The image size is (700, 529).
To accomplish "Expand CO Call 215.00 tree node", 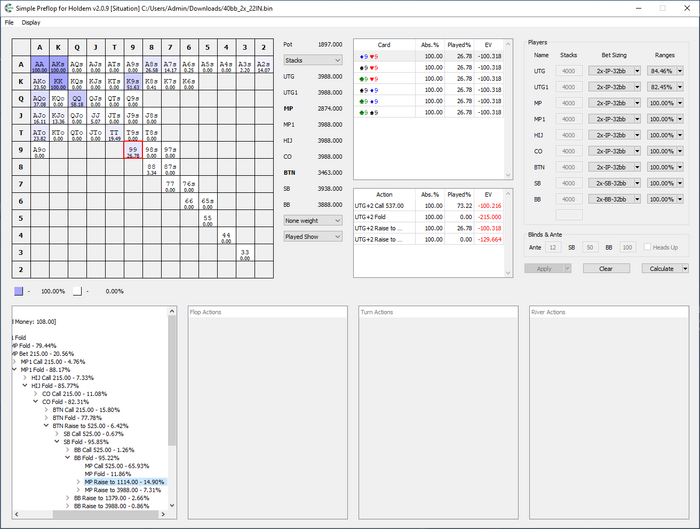I will point(36,394).
